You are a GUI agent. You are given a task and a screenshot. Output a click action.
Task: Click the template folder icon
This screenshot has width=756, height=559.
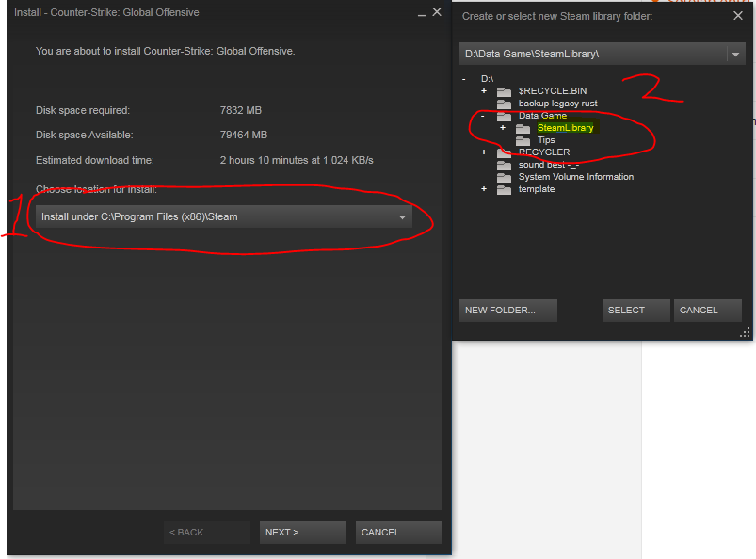[504, 189]
